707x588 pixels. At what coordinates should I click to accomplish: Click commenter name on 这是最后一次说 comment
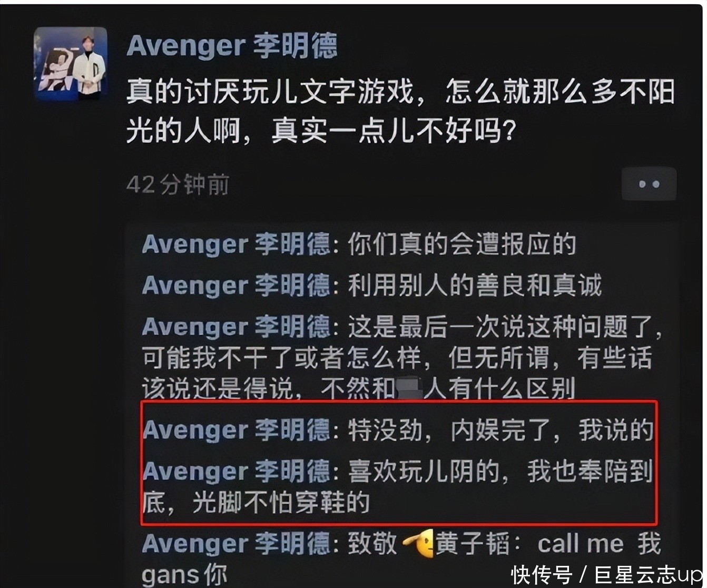[x=236, y=327]
